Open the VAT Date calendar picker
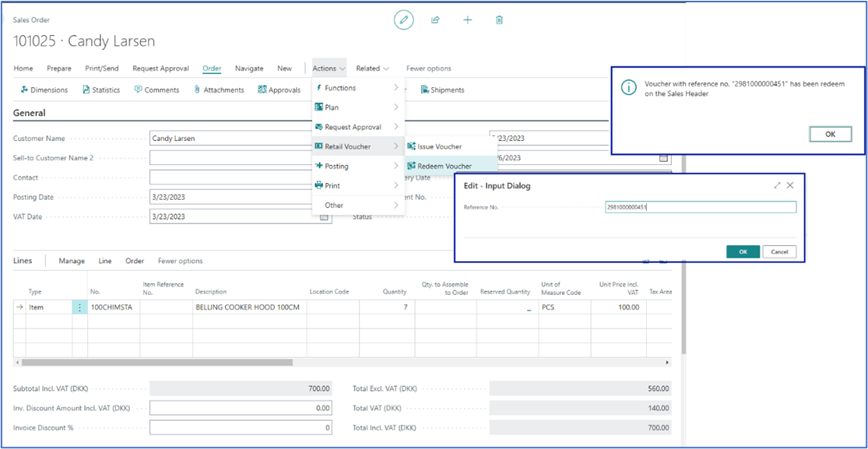This screenshot has width=868, height=449. [x=325, y=217]
